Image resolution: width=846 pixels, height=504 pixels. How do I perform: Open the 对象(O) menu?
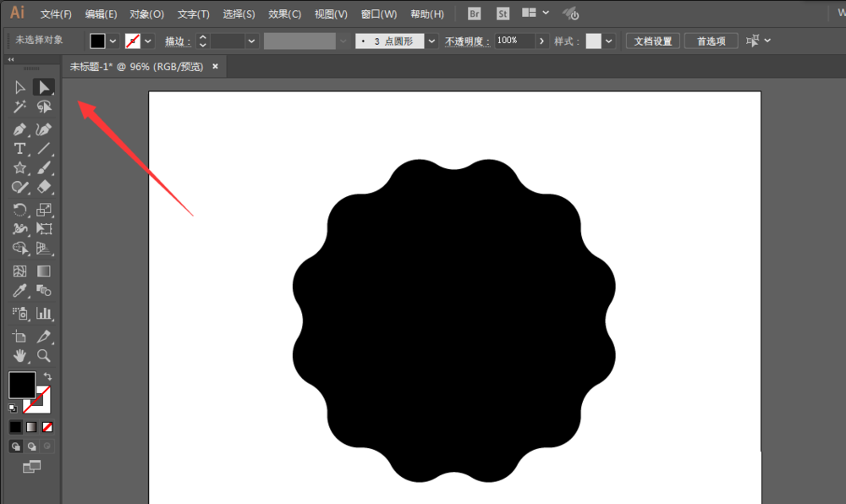(x=146, y=14)
